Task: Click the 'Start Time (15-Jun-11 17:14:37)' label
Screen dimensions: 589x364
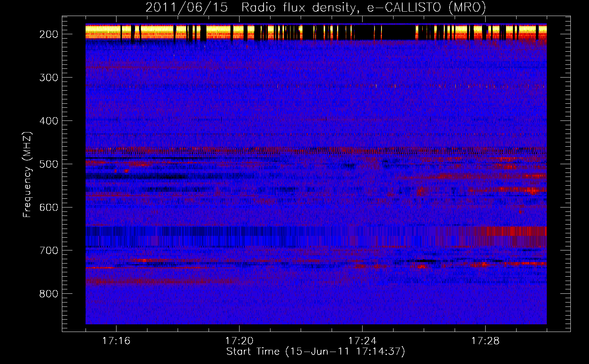Action: click(x=316, y=352)
